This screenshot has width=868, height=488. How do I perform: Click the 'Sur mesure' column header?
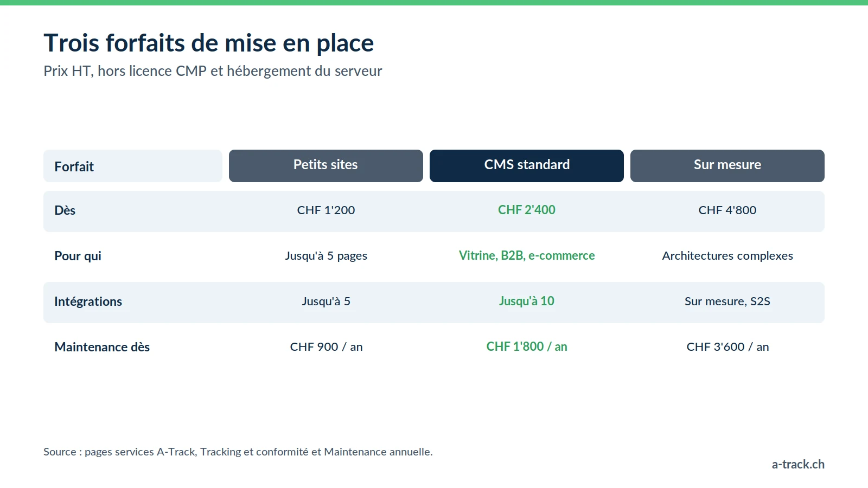(x=727, y=165)
